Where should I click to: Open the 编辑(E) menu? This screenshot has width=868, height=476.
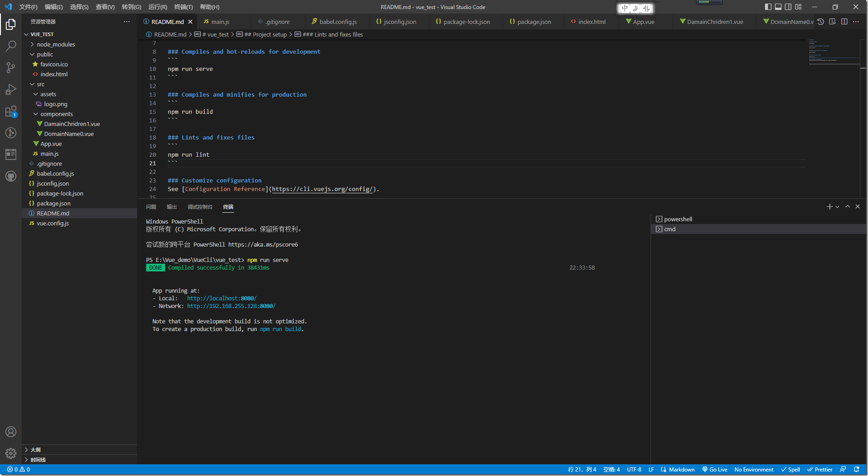[x=54, y=7]
